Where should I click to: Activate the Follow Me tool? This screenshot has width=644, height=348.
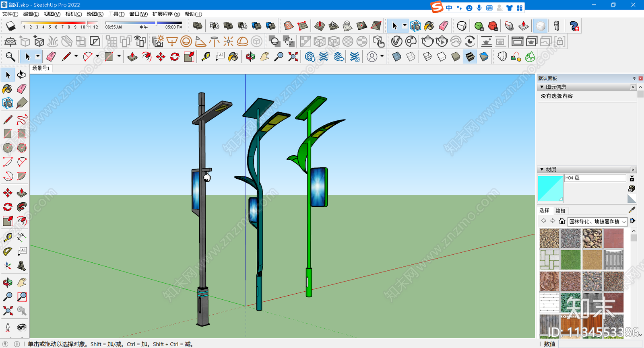click(x=22, y=207)
